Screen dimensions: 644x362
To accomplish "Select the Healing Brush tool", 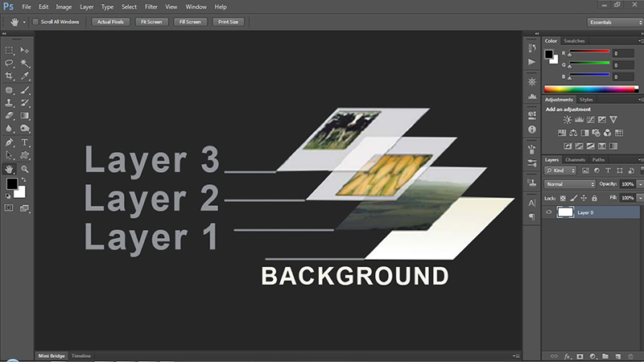I will point(9,90).
